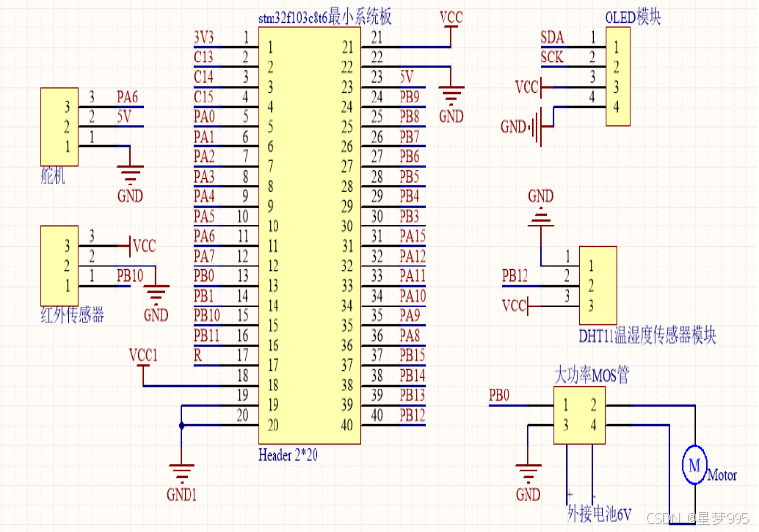Click the PB7 net label
The image size is (759, 532).
(409, 137)
